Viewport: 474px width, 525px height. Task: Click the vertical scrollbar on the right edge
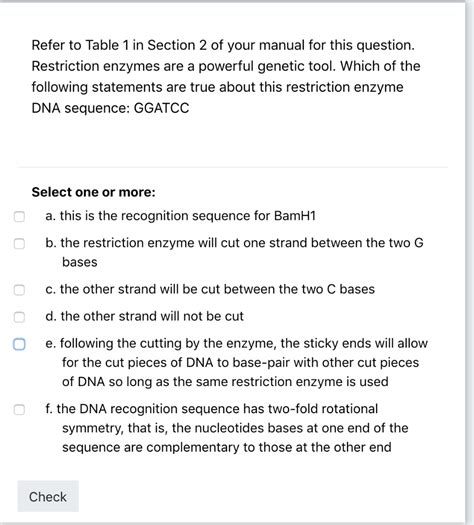pyautogui.click(x=470, y=262)
